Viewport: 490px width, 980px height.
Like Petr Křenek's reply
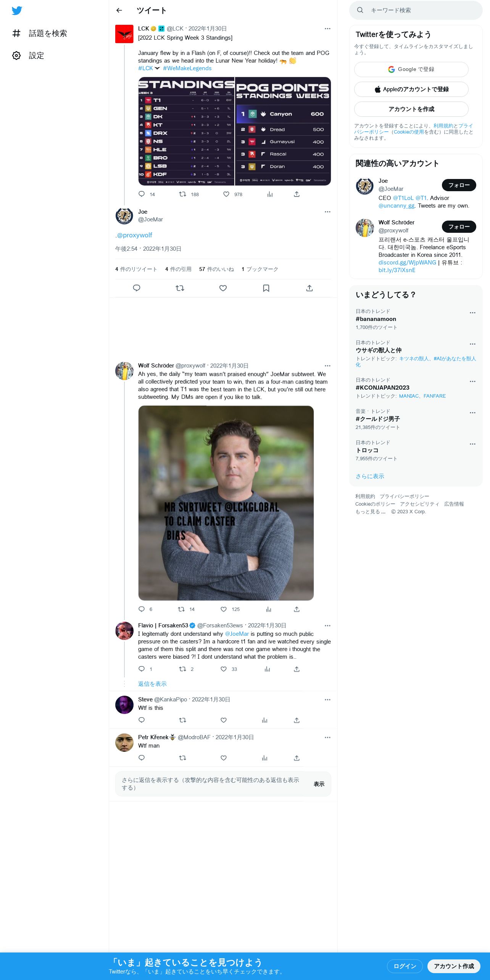[x=224, y=758]
